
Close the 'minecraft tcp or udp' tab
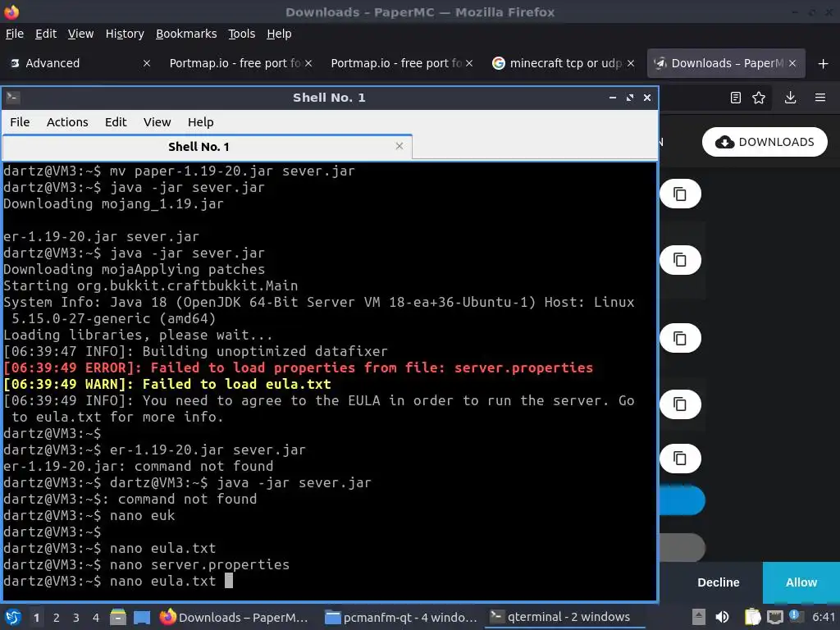pos(631,63)
